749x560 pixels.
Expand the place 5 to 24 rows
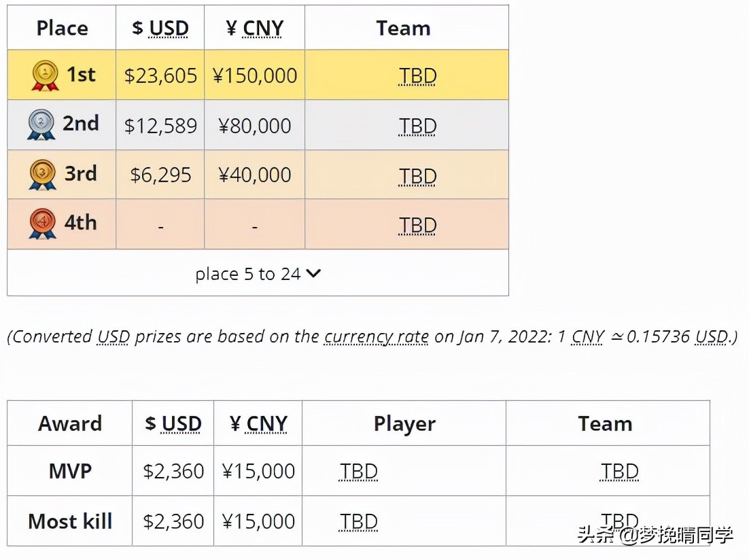(x=258, y=274)
